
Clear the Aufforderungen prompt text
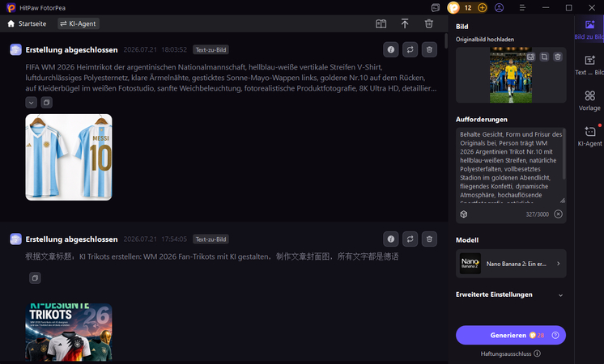558,214
